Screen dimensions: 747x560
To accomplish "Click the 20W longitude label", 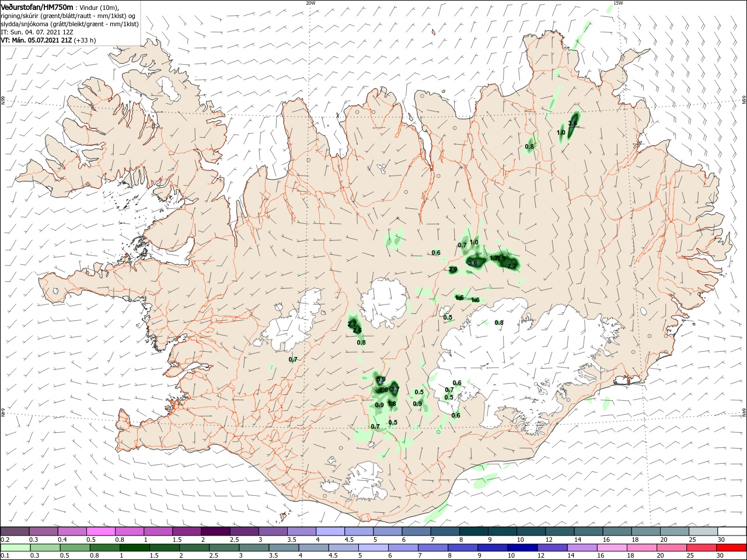I will pyautogui.click(x=310, y=3).
